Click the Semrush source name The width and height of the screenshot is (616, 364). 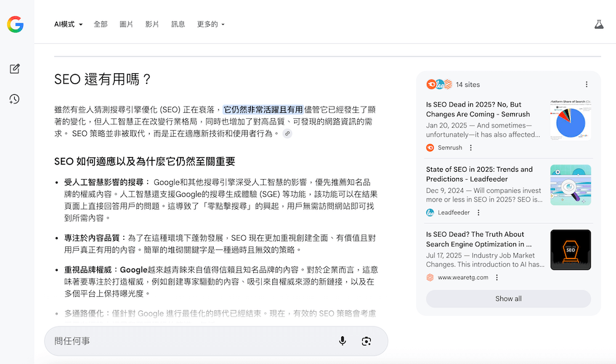450,148
